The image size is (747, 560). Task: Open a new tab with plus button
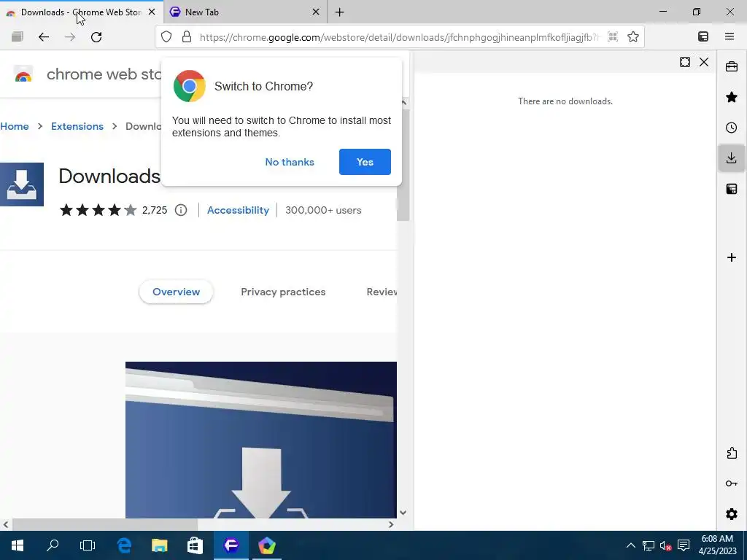point(340,12)
